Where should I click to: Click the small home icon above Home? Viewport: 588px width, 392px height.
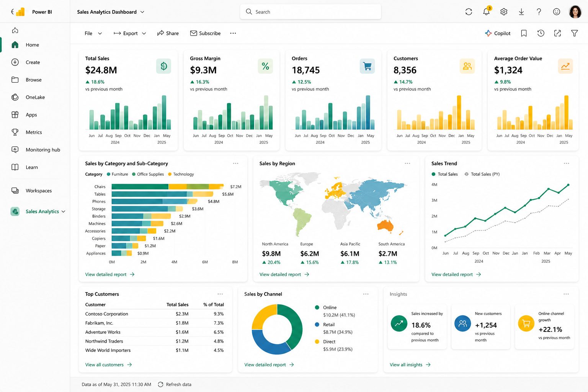coord(15,30)
